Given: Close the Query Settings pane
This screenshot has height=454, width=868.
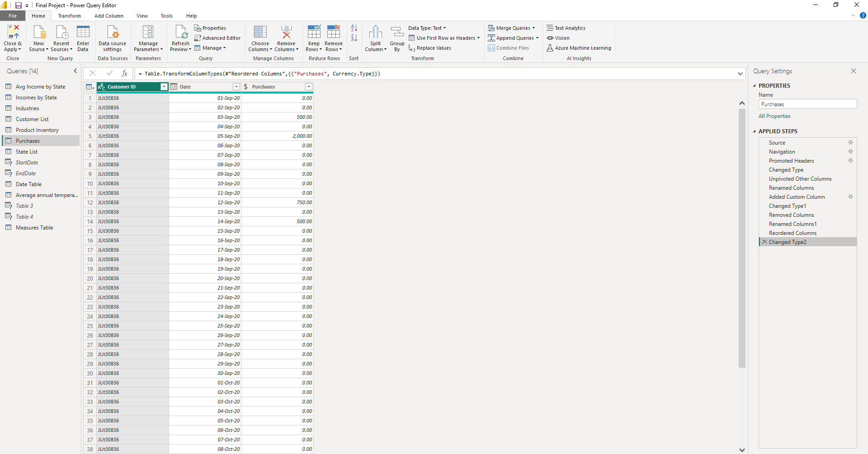Looking at the screenshot, I should click(853, 71).
